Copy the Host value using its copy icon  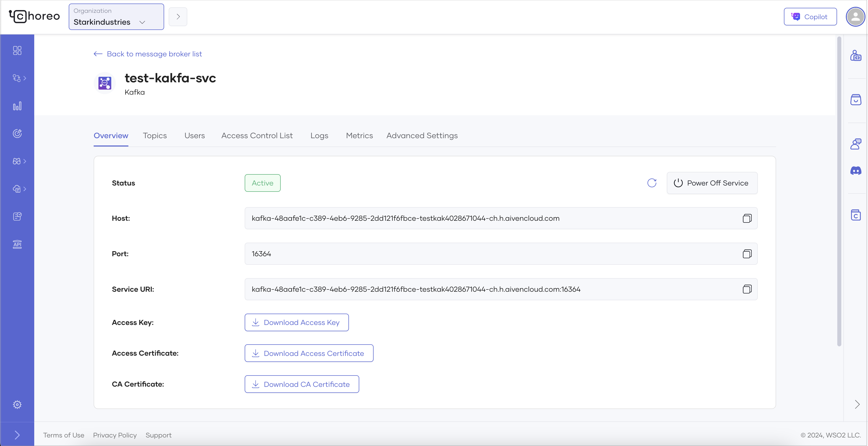coord(747,218)
